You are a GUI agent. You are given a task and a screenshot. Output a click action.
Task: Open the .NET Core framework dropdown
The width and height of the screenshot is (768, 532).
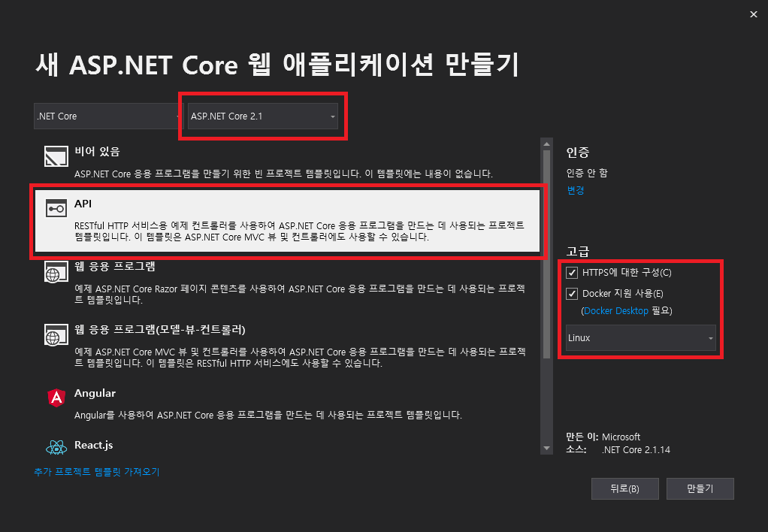[x=108, y=116]
